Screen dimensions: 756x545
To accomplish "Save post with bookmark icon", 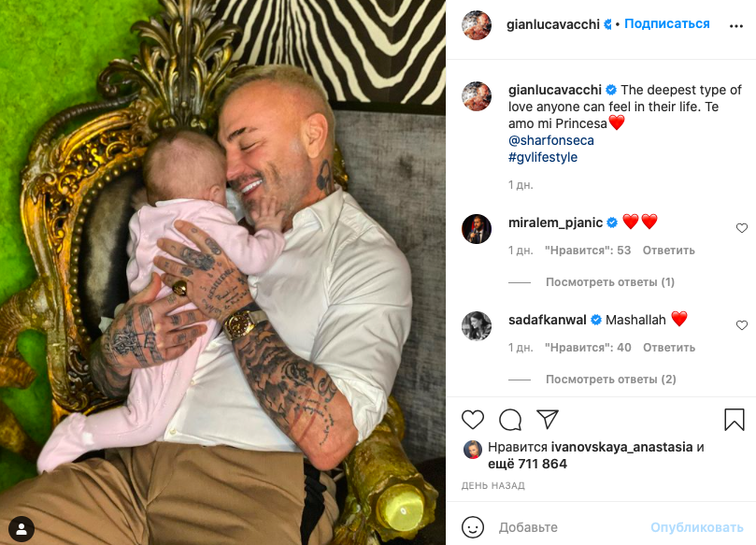I will 735,419.
